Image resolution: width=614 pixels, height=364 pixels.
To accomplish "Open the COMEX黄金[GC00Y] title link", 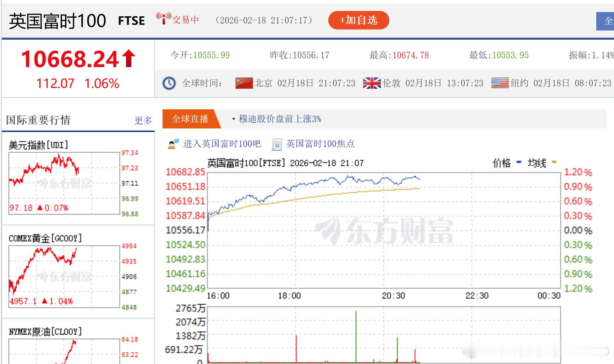I will 45,238.
